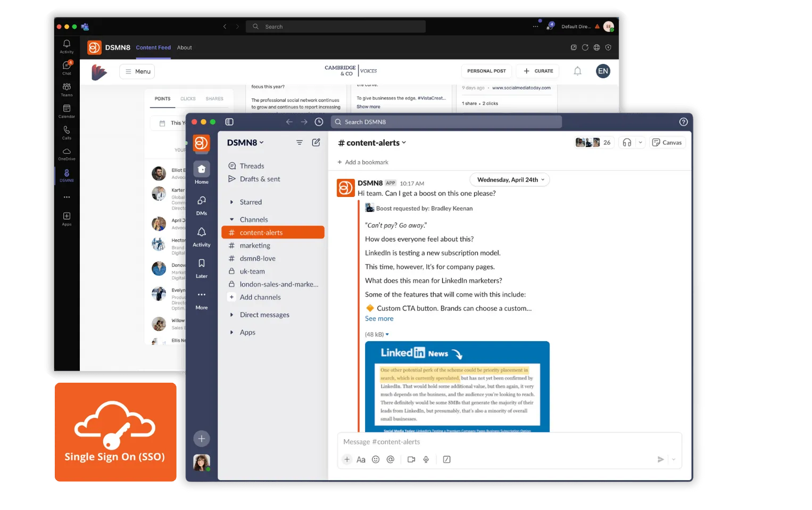812x510 pixels.
Task: Open the content-alerts channel title dropdown
Action: click(372, 143)
